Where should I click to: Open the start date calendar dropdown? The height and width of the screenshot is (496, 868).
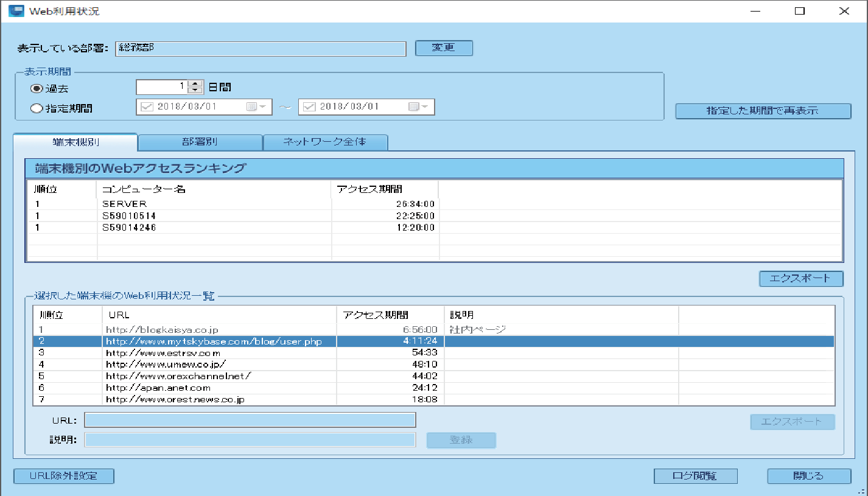click(257, 107)
